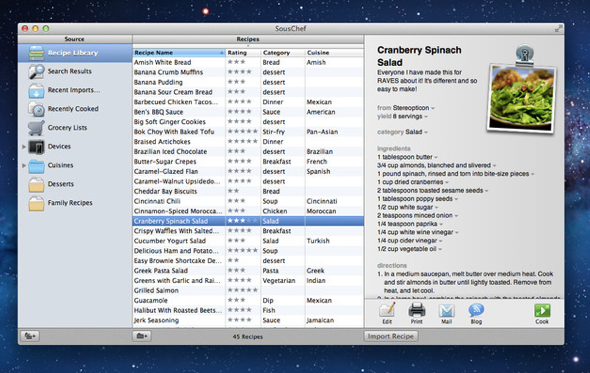This screenshot has height=373, width=590.
Task: Toggle fullscreen arrows in title bar
Action: pos(558,28)
